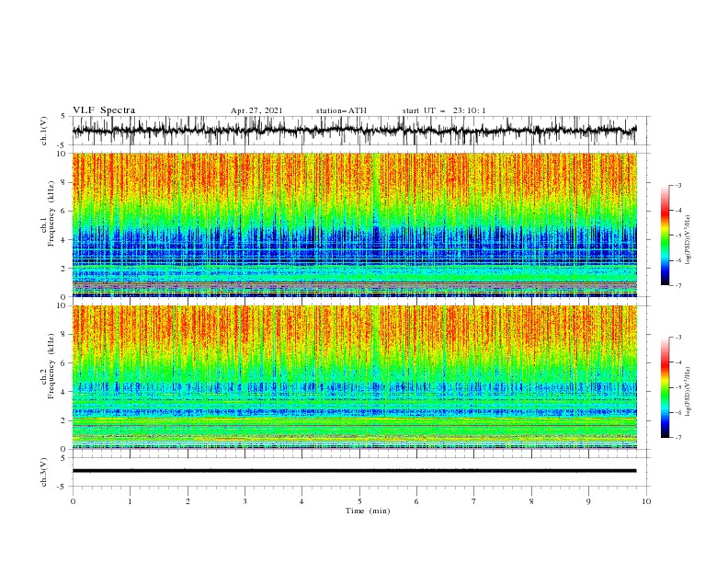Select the ch.2 colorbar "log(PSD)(V²/Hz)" label
The image size is (728, 563).
point(688,391)
